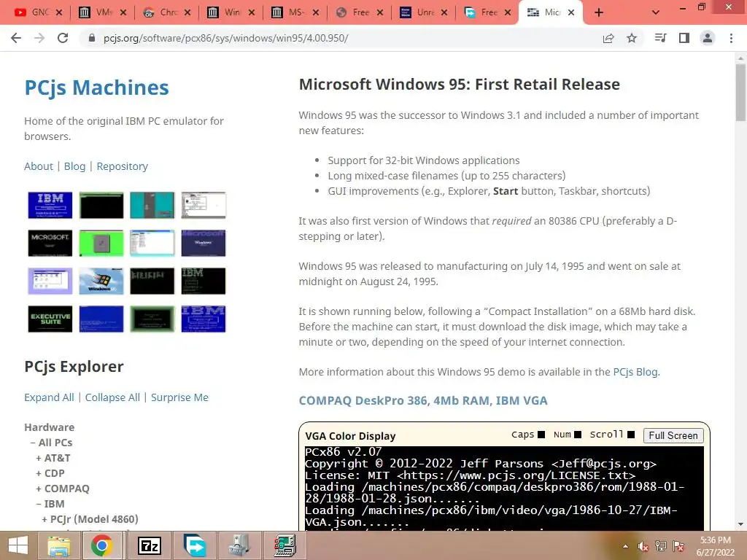The height and width of the screenshot is (560, 747).
Task: Click the Chrome taskbar icon
Action: [102, 545]
